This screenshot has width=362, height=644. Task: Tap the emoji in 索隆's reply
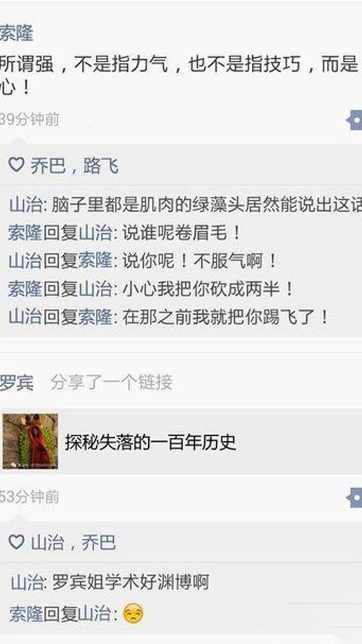(x=133, y=613)
